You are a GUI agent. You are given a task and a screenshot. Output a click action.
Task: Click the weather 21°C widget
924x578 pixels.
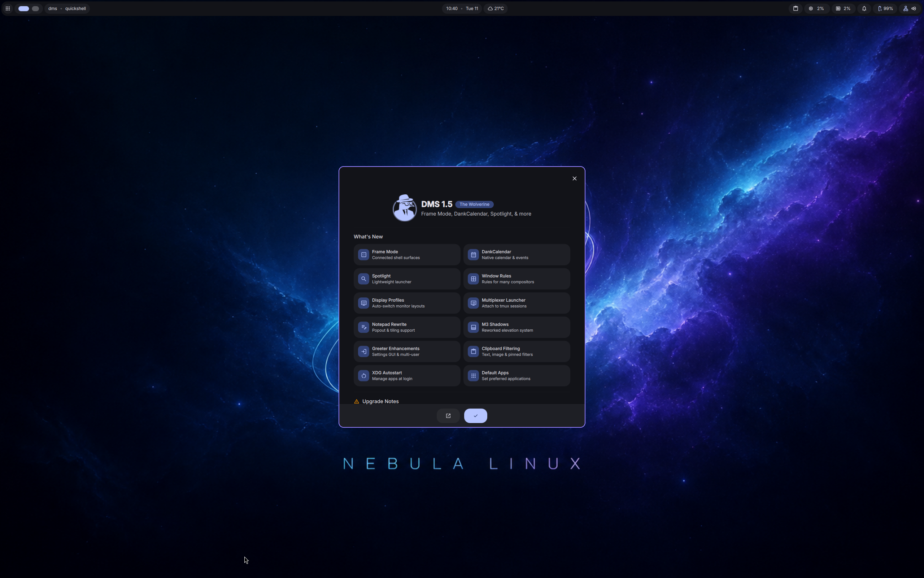click(496, 8)
